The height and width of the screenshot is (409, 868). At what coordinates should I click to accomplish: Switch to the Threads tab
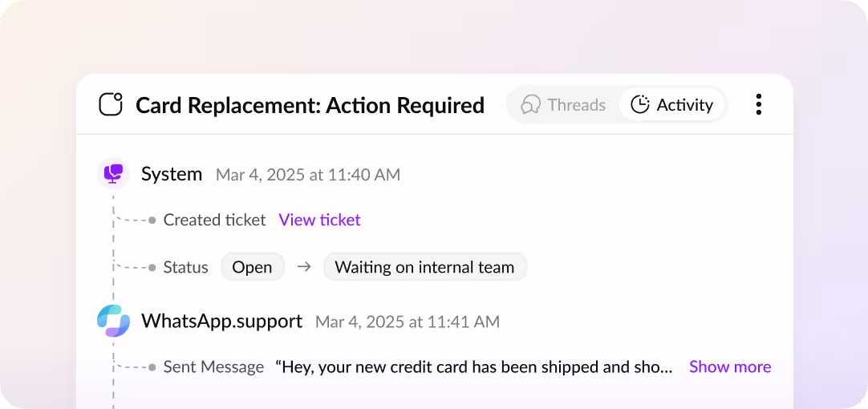[563, 104]
